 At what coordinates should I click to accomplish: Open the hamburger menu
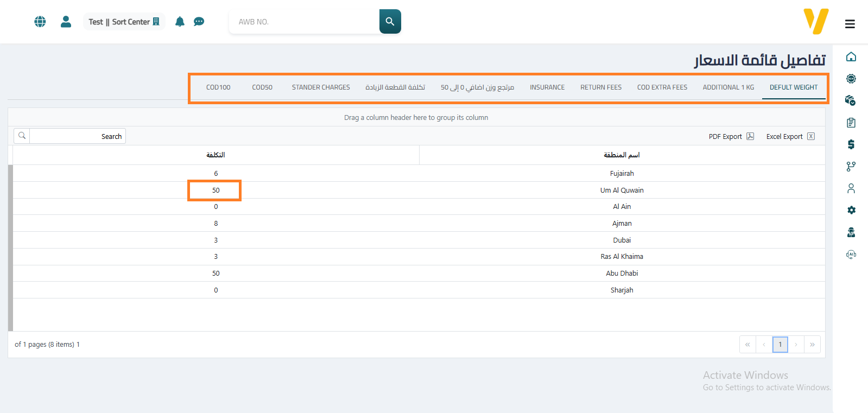tap(850, 24)
